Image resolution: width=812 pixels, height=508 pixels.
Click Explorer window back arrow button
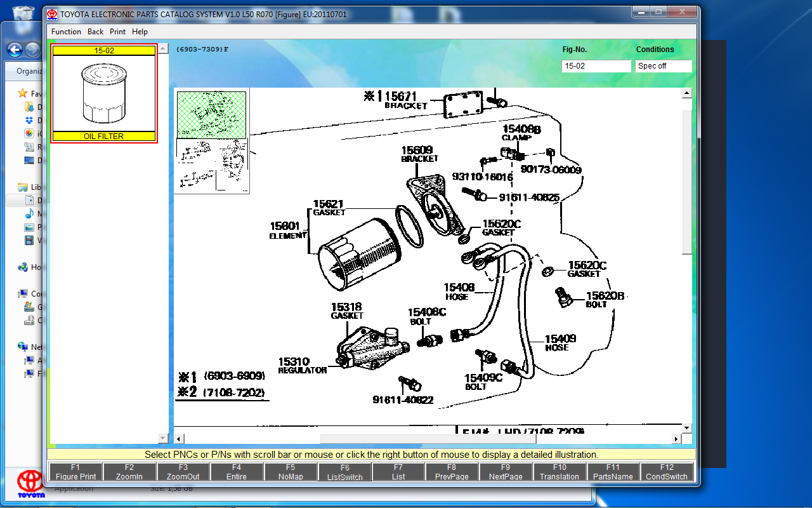click(15, 50)
